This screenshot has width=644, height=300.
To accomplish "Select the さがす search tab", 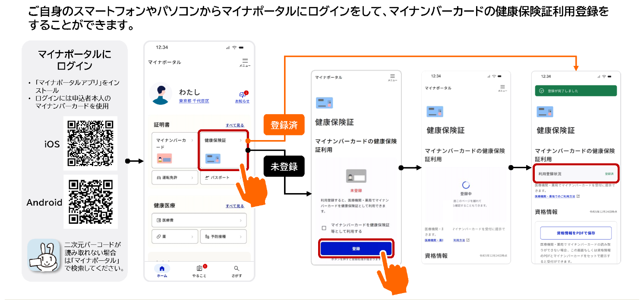I will [x=237, y=272].
